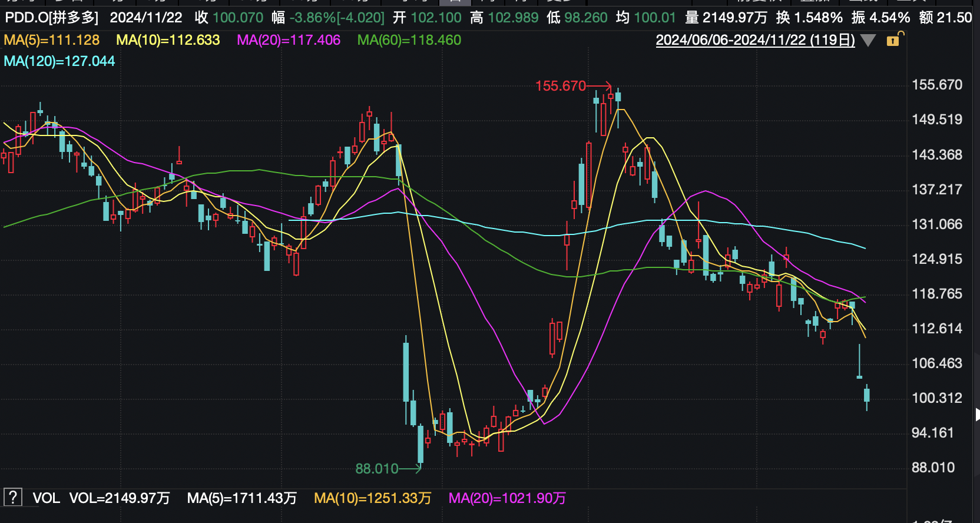Viewport: 980px width, 523px height.
Task: Select the volume MA(5)=1711.43万 label
Action: coord(242,498)
